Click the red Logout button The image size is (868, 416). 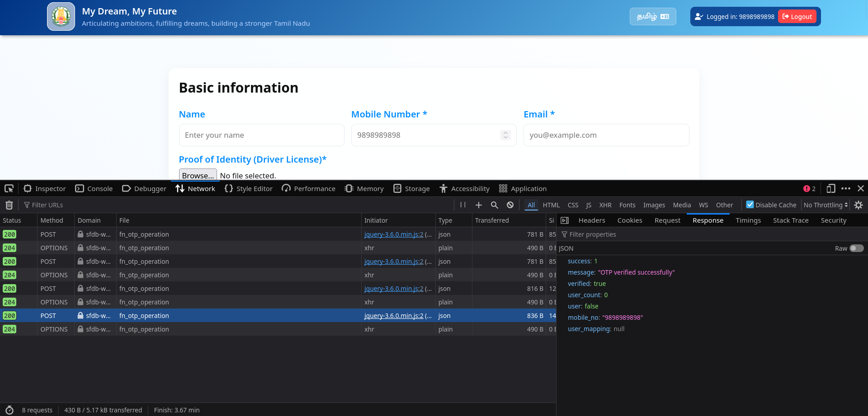coord(797,17)
